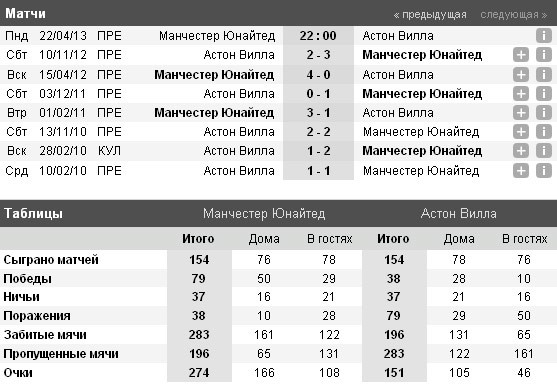
Task: Open info icon for 01/02/11 match
Action: pyautogui.click(x=544, y=113)
